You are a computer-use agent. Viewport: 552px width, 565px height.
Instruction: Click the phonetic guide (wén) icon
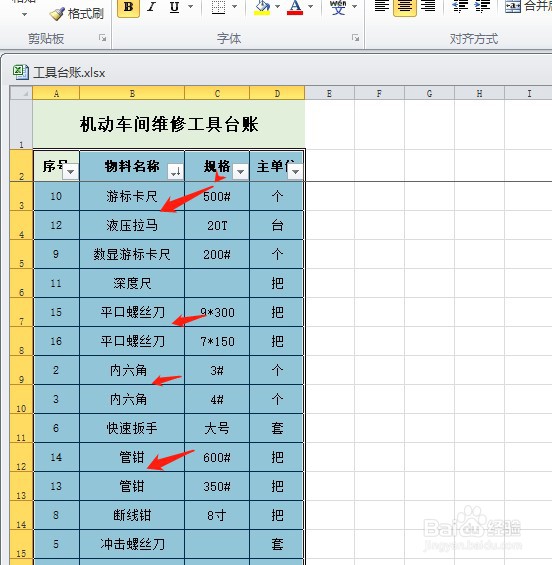[x=338, y=7]
